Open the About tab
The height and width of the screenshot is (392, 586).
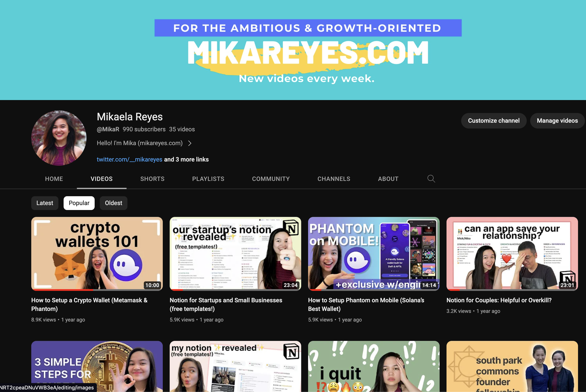(x=388, y=179)
